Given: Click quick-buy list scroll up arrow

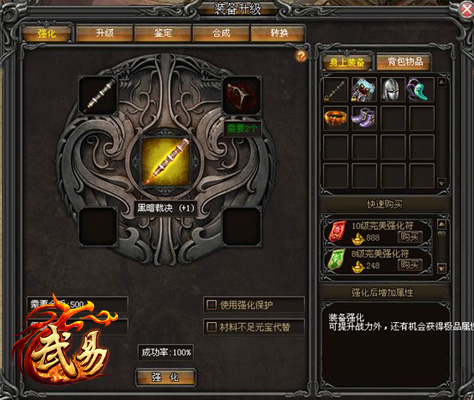Looking at the screenshot, I should tap(442, 224).
